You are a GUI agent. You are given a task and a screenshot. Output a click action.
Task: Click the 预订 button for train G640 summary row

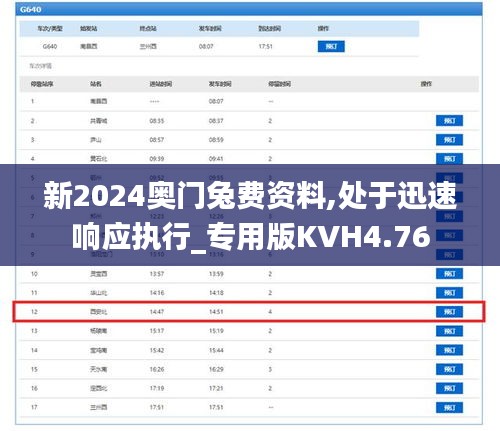331,46
